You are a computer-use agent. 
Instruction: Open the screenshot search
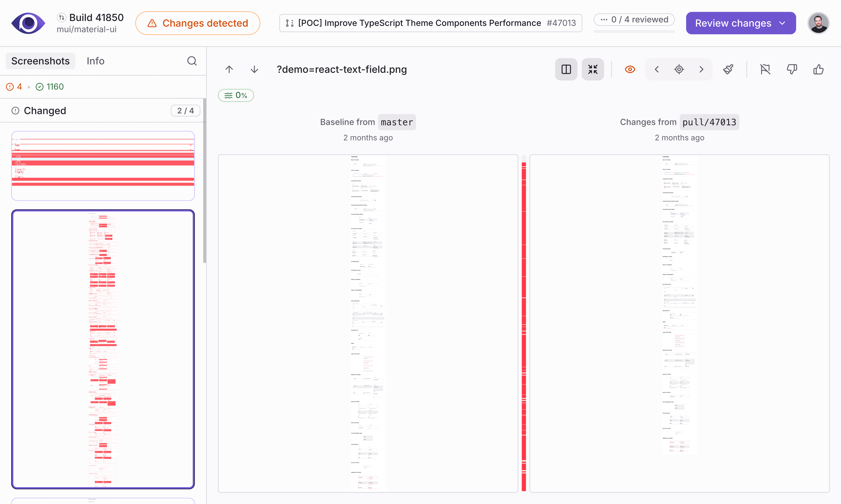pyautogui.click(x=192, y=61)
